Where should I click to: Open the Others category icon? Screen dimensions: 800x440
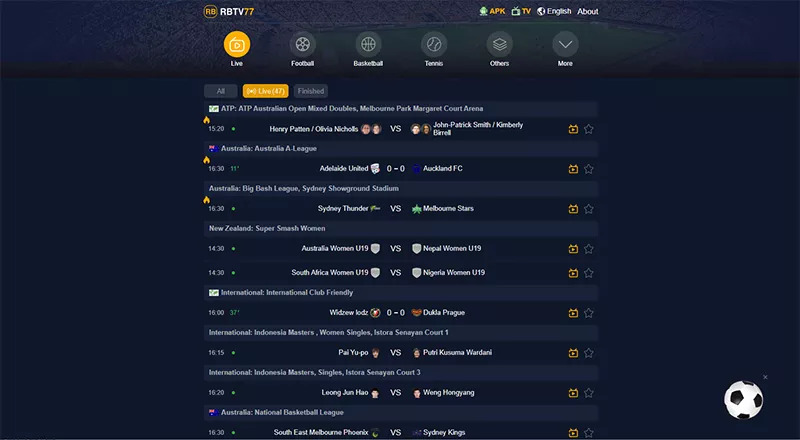[499, 44]
